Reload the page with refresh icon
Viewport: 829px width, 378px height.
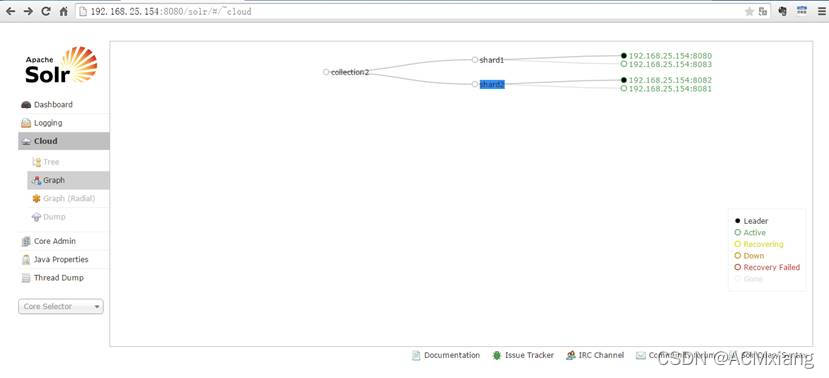pyautogui.click(x=46, y=11)
